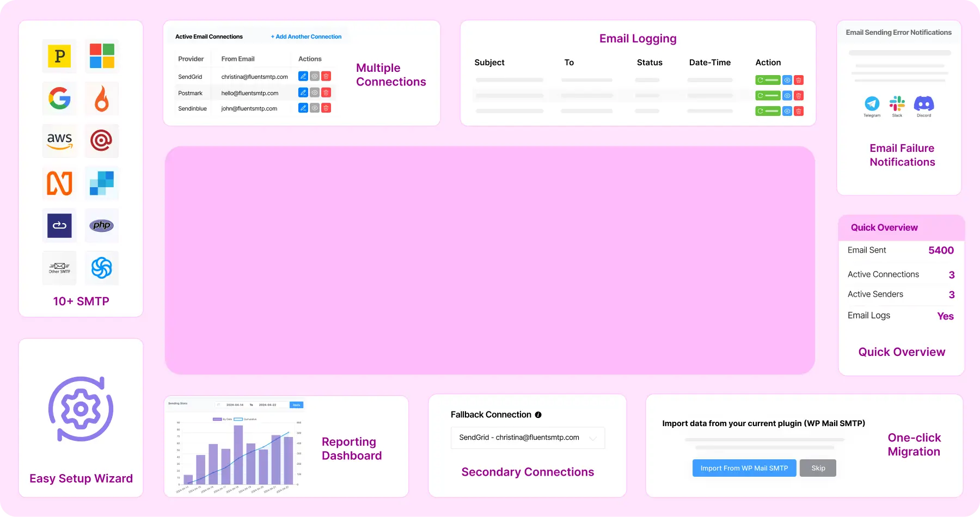Click the Add Another Connection link
This screenshot has width=980, height=517.
tap(306, 36)
